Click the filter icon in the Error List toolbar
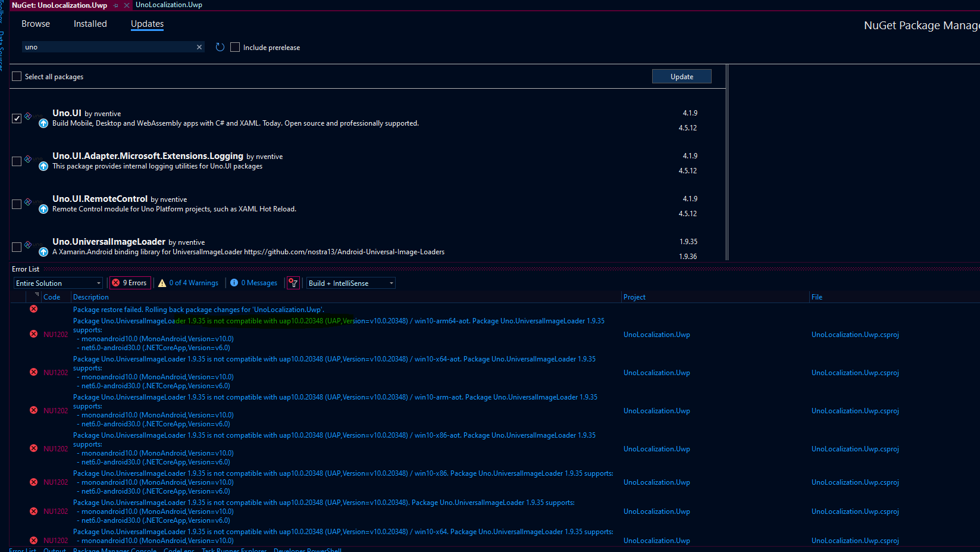This screenshot has height=552, width=980. tap(293, 283)
